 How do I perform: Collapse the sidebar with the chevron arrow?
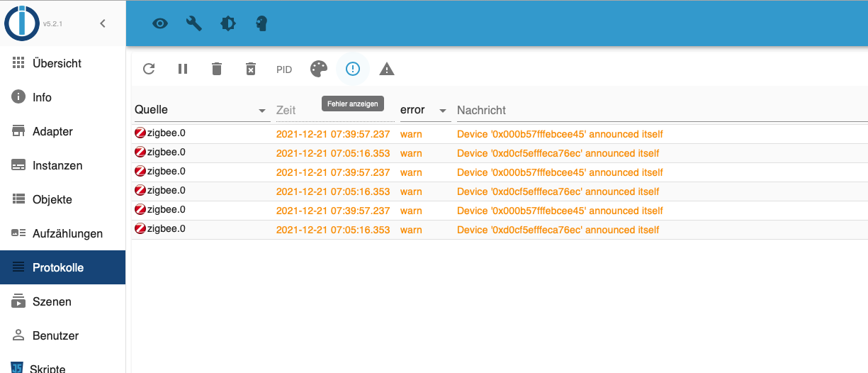pos(103,23)
